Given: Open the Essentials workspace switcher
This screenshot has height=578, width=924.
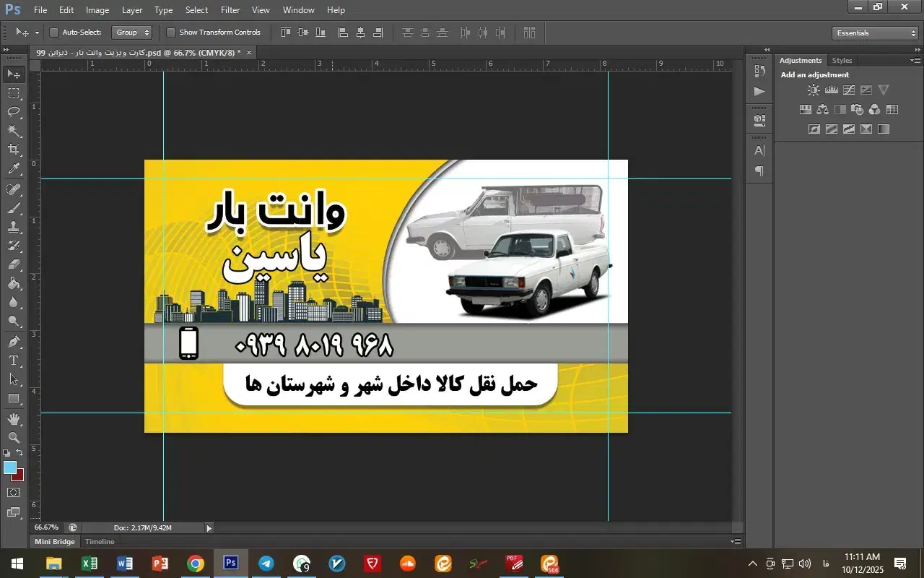Looking at the screenshot, I should coord(874,33).
